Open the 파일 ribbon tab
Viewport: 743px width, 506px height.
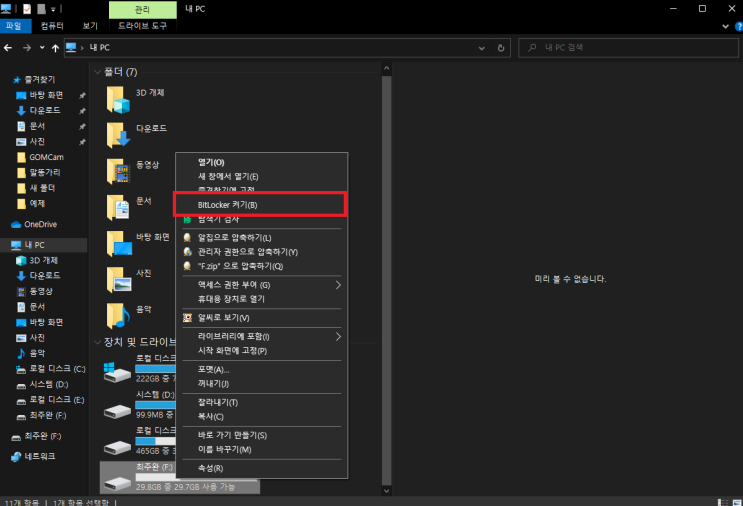click(x=14, y=26)
